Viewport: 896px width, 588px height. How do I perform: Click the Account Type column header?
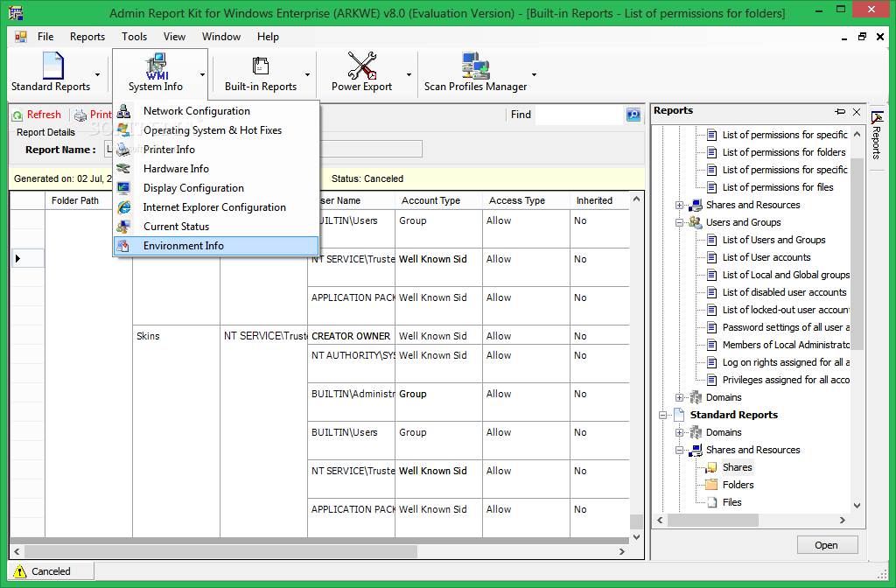pos(438,200)
